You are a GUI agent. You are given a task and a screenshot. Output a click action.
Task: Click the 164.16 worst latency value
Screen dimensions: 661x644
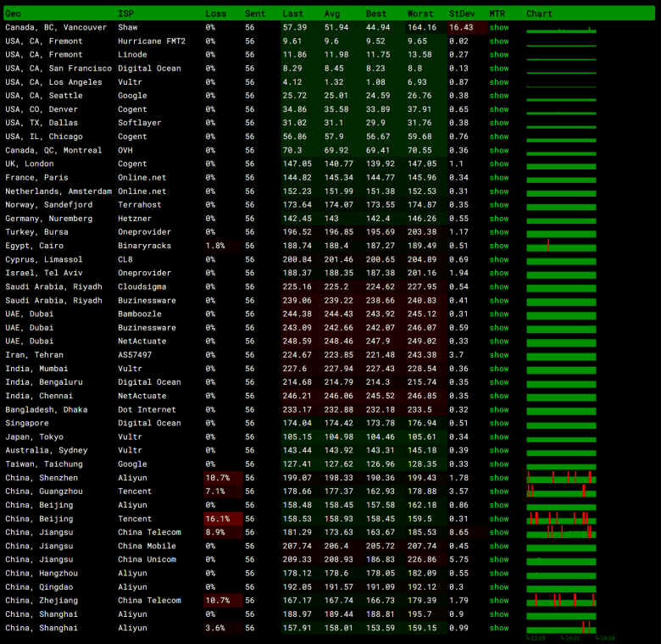tap(421, 27)
